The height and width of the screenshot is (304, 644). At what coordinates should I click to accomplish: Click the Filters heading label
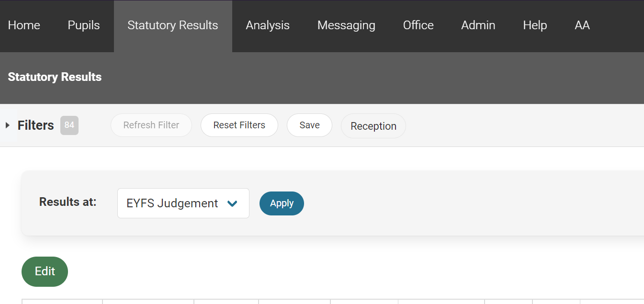pos(36,125)
